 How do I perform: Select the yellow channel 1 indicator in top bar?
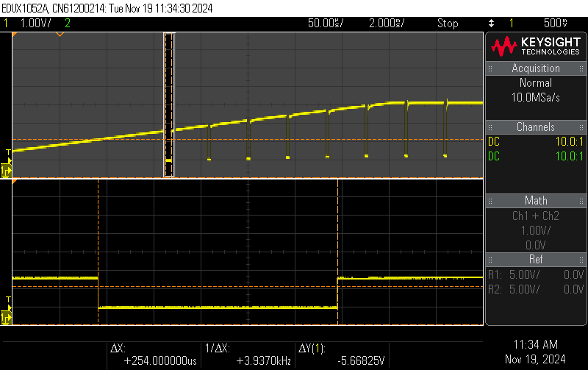(x=6, y=24)
